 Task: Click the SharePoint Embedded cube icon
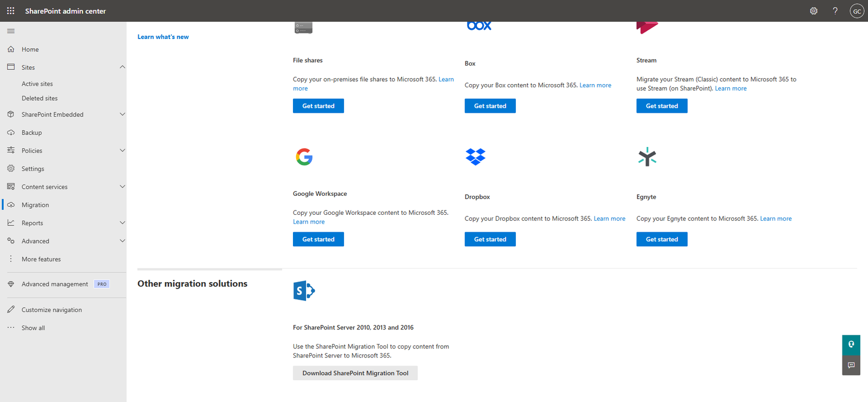point(11,114)
